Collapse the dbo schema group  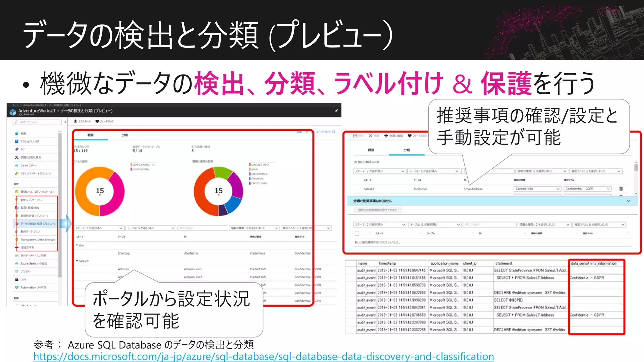pyautogui.click(x=77, y=245)
